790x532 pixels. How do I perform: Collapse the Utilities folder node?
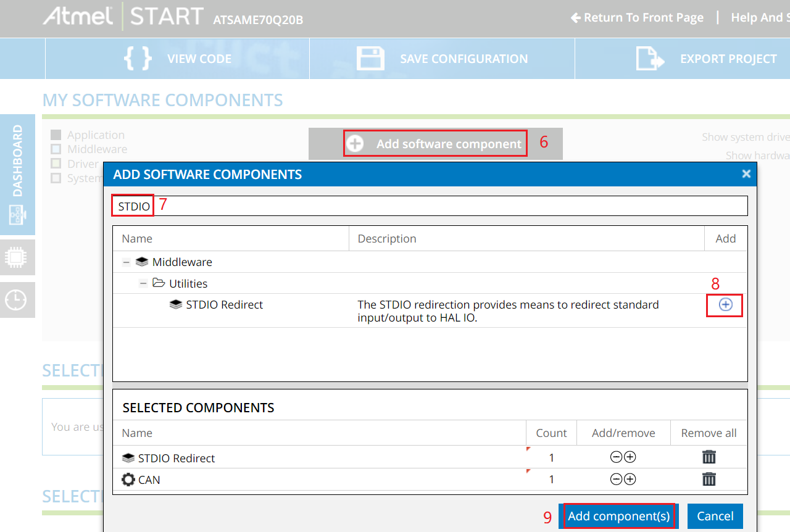pos(143,284)
